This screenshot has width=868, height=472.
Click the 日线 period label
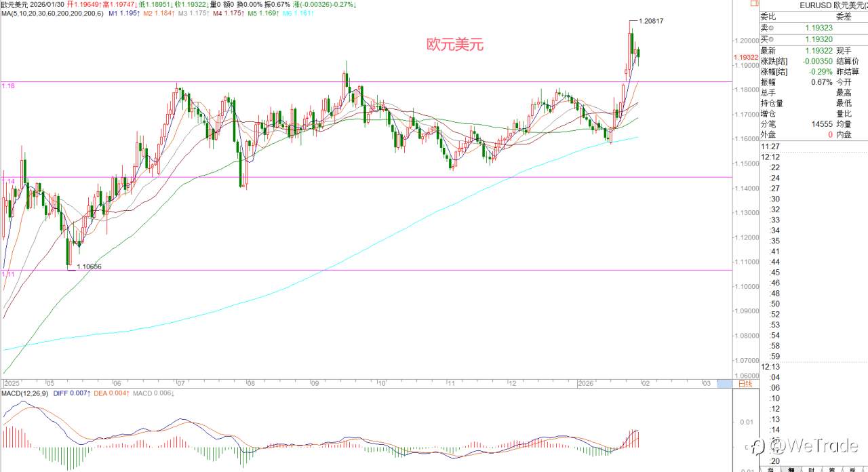pos(745,384)
